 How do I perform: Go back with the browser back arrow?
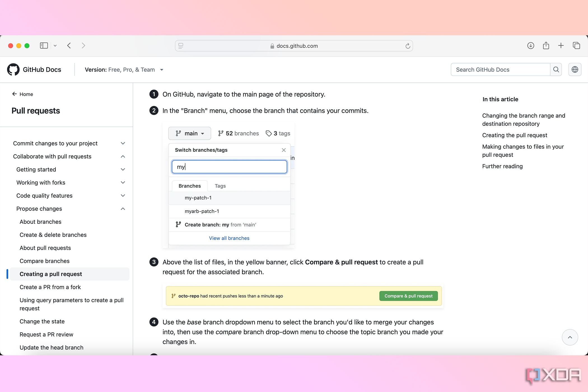pyautogui.click(x=69, y=46)
